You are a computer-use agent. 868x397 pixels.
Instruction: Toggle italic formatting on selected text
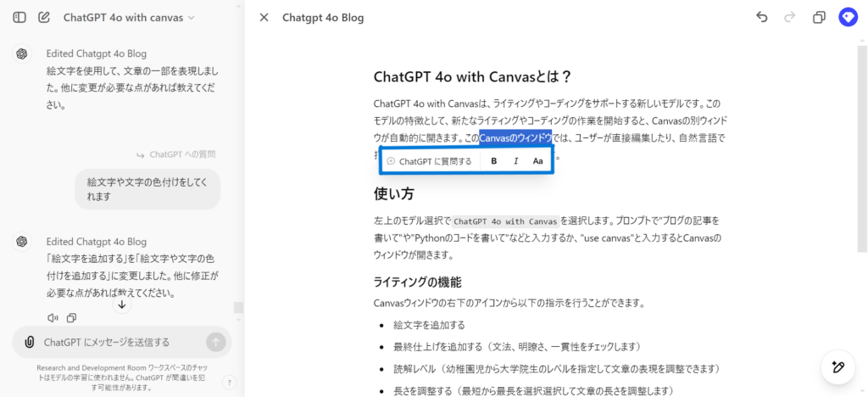click(x=515, y=160)
